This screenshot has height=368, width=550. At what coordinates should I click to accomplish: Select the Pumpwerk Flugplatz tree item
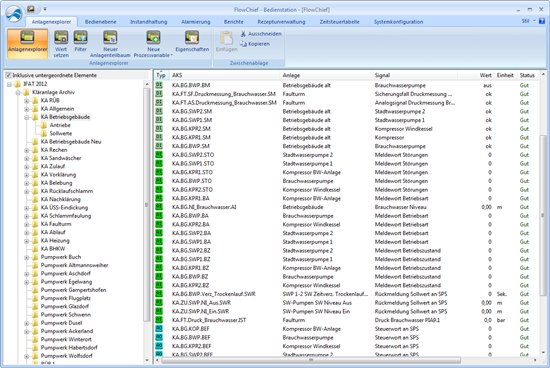point(66,298)
